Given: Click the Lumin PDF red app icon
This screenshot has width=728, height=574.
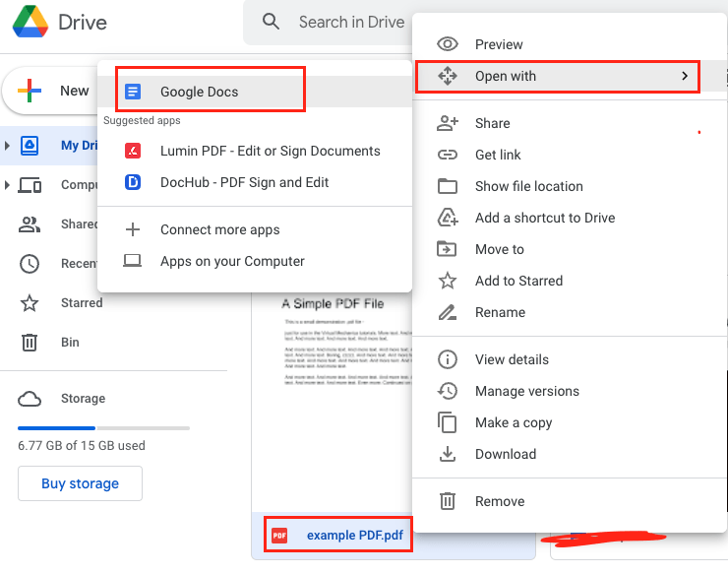Looking at the screenshot, I should [x=133, y=151].
